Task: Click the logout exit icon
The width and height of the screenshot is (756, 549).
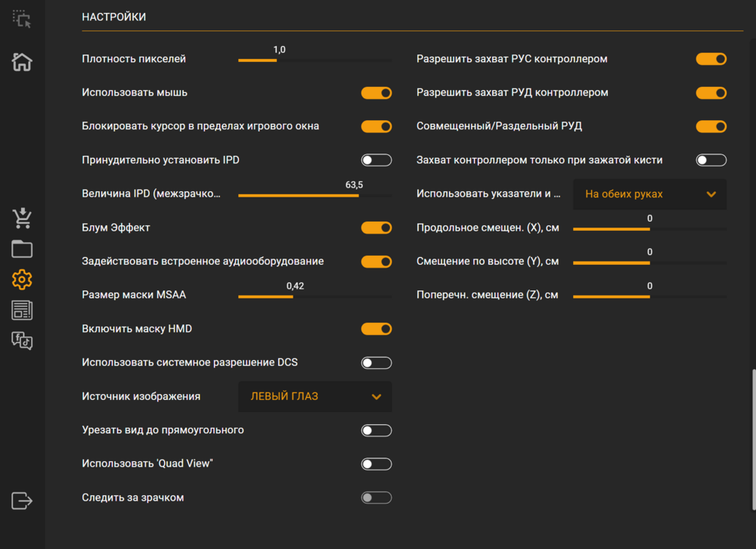Action: (x=22, y=501)
